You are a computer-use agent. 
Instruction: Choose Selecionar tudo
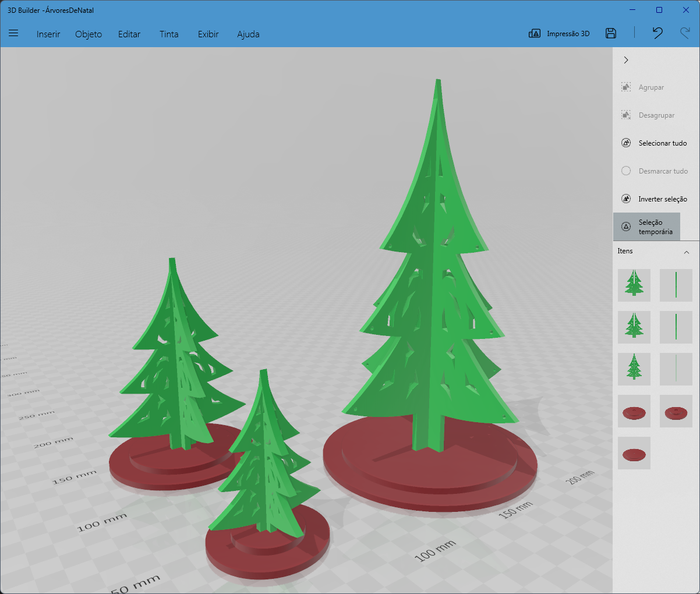[654, 143]
